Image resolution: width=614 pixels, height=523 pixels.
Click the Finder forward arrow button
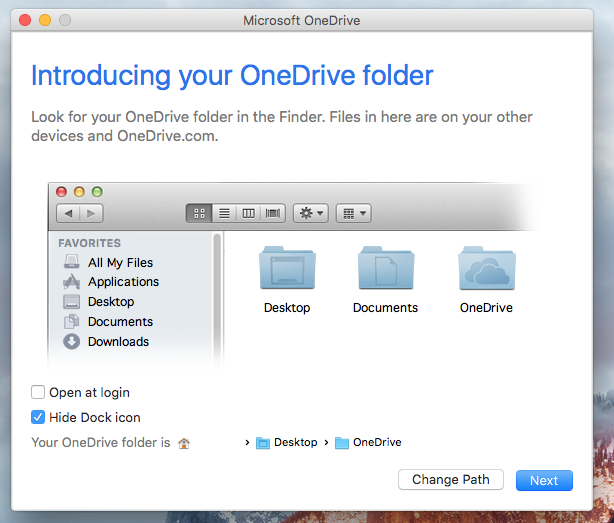tap(91, 213)
